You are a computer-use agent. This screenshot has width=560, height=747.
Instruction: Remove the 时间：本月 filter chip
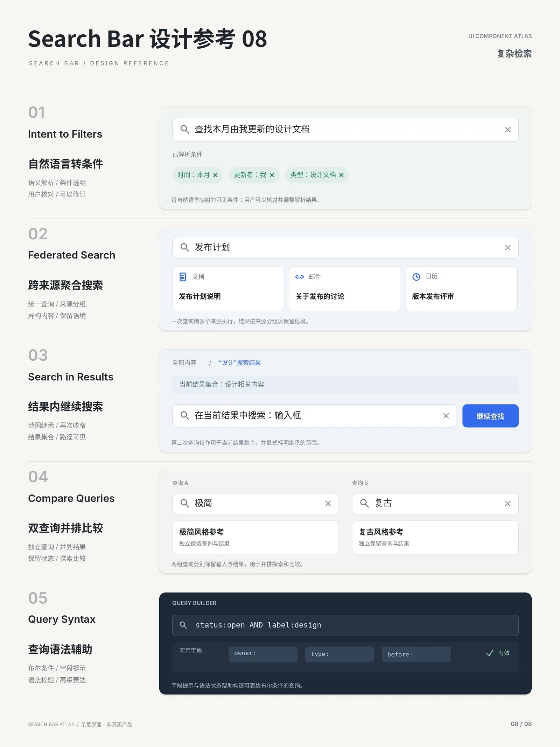click(215, 175)
